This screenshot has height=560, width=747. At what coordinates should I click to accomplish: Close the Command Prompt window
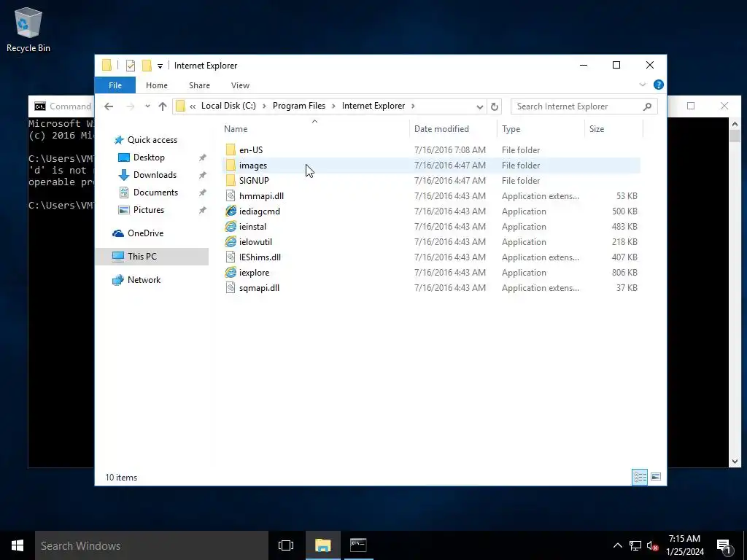click(724, 106)
